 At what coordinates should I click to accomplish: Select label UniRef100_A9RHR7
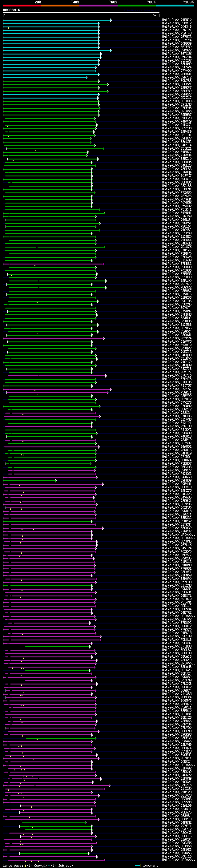pyautogui.click(x=177, y=115)
